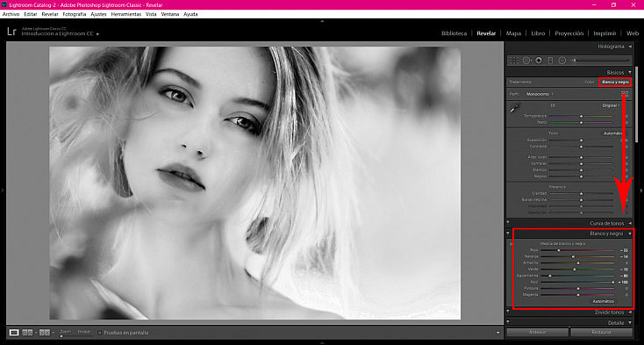644x345 pixels.
Task: Click the identity plate play arrow
Action: click(x=97, y=34)
